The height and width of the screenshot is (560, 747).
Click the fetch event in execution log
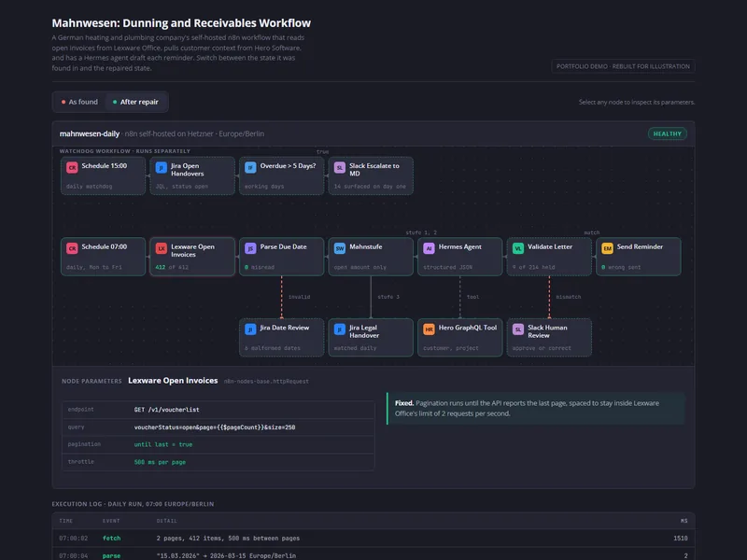coord(111,539)
